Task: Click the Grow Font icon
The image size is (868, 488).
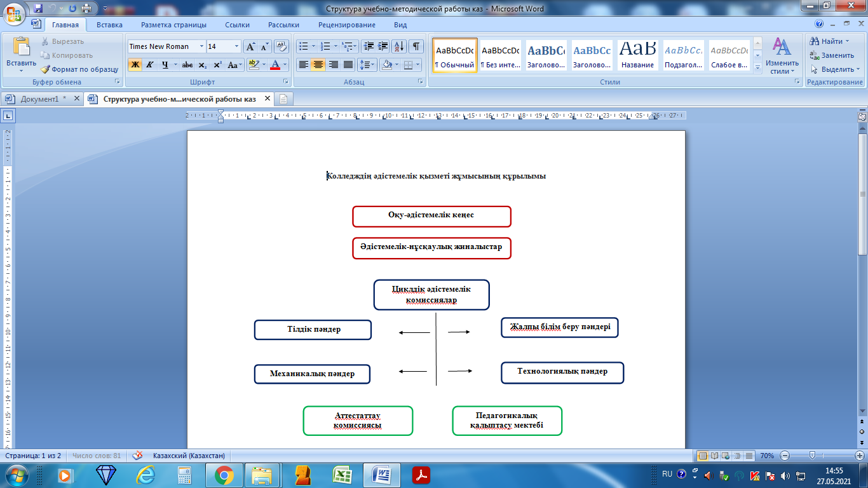Action: (250, 46)
